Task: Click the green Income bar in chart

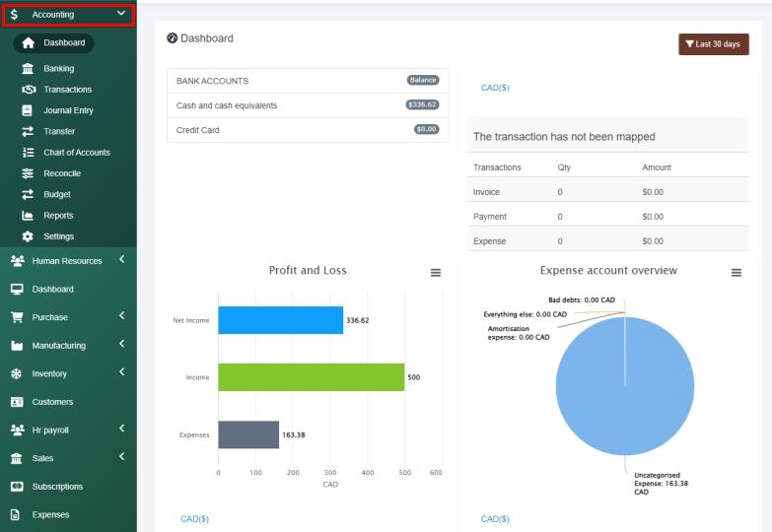Action: pos(311,376)
